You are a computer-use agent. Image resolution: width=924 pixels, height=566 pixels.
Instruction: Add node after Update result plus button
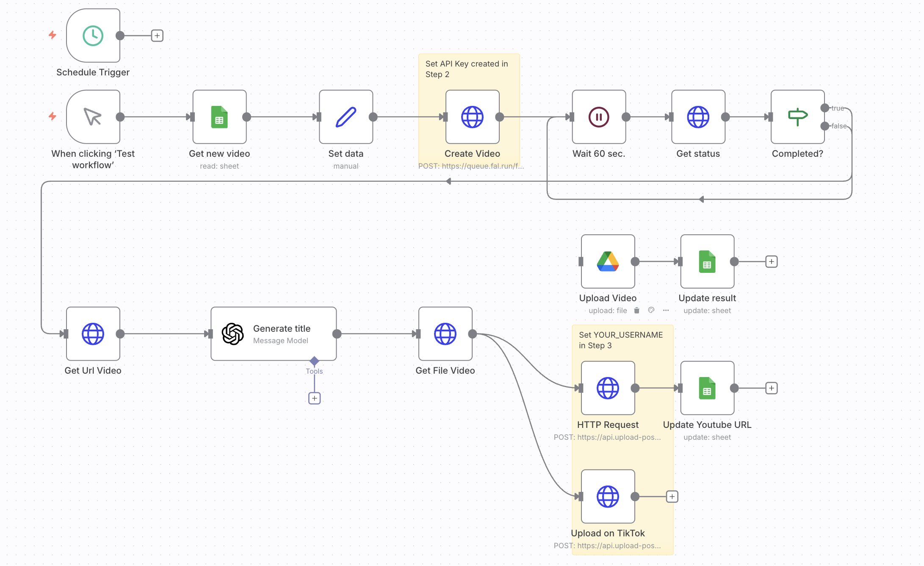[x=772, y=261]
